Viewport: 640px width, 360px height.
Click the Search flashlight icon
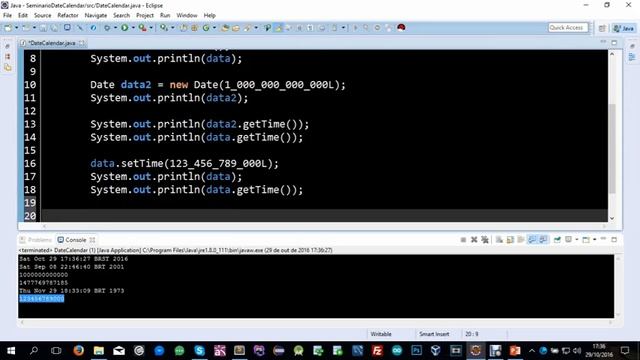pyautogui.click(x=247, y=28)
